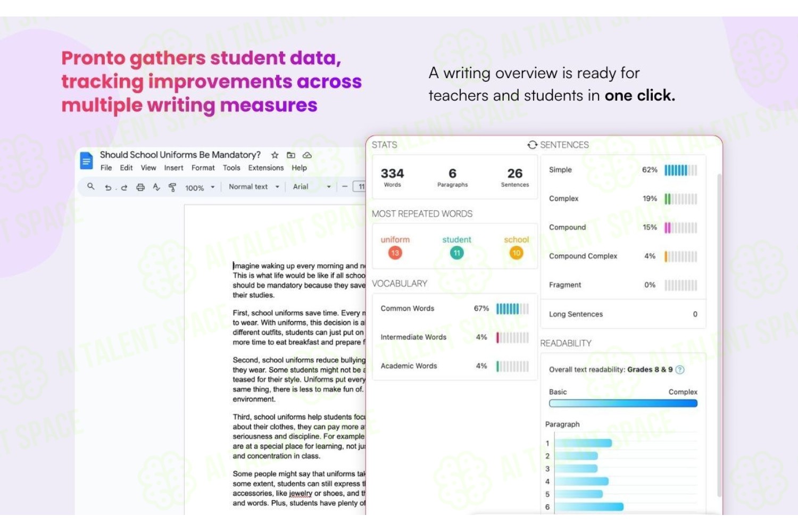Screen dimensions: 798x532
Task: Open the Arial font dropdown
Action: coord(312,187)
